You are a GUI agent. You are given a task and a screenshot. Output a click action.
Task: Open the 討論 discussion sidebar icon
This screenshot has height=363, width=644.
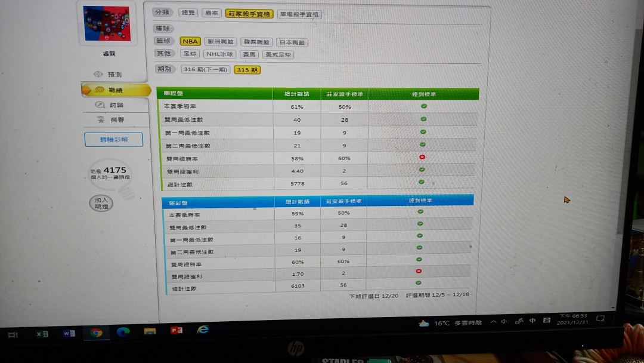coord(100,105)
